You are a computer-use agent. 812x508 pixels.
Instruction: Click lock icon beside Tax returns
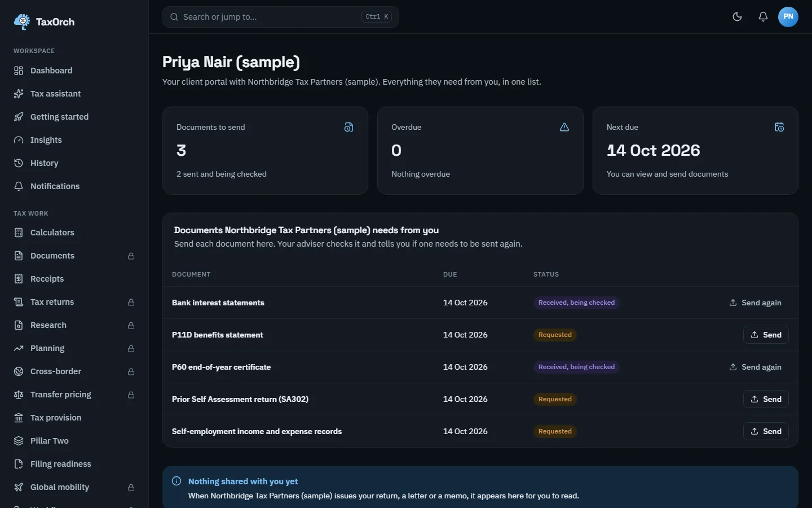tap(131, 303)
